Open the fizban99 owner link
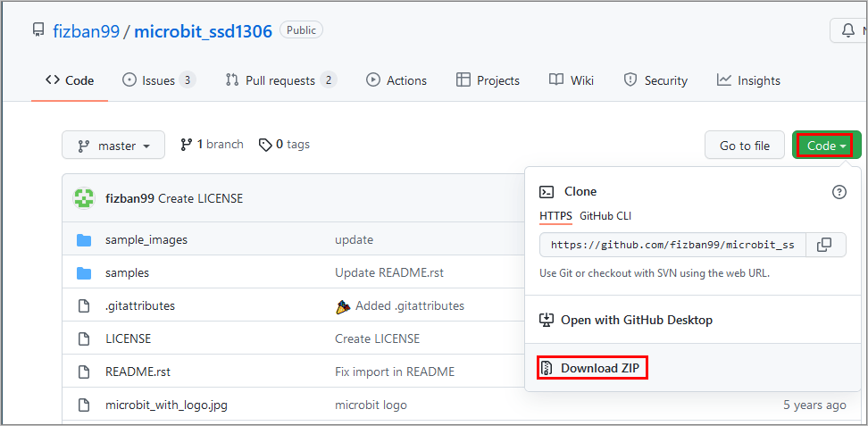 (86, 31)
